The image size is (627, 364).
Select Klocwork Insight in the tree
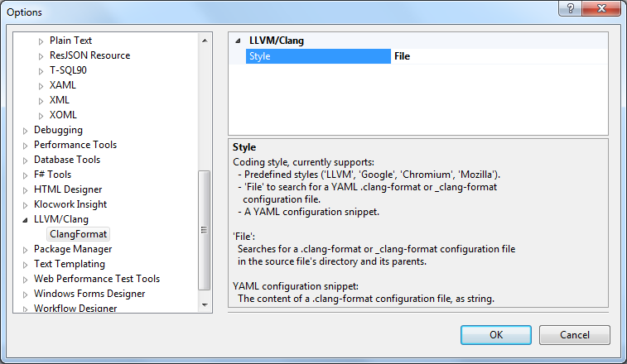click(70, 204)
